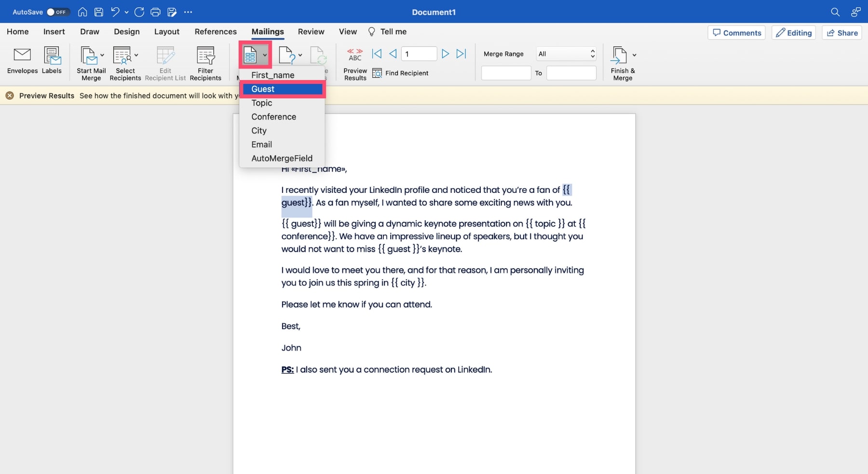The height and width of the screenshot is (474, 868).
Task: Go to first record
Action: pos(377,54)
